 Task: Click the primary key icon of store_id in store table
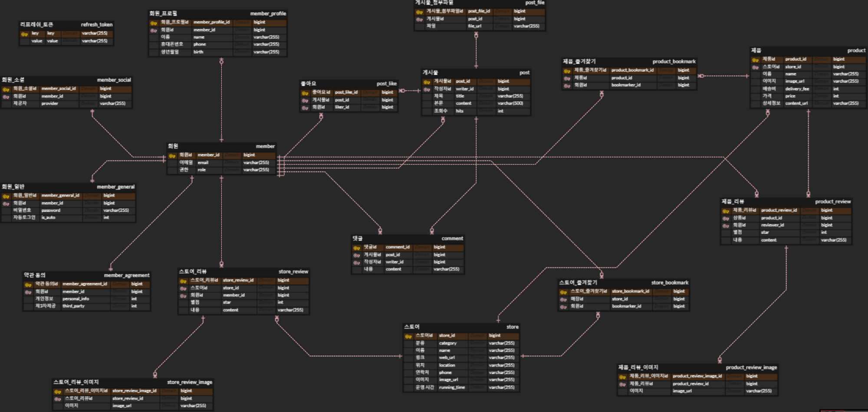coord(408,336)
